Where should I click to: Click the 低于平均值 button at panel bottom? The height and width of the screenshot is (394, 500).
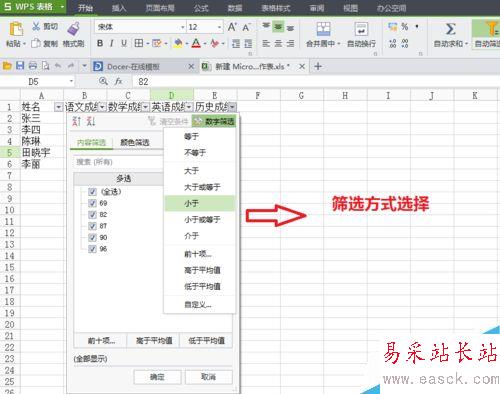[x=206, y=341]
